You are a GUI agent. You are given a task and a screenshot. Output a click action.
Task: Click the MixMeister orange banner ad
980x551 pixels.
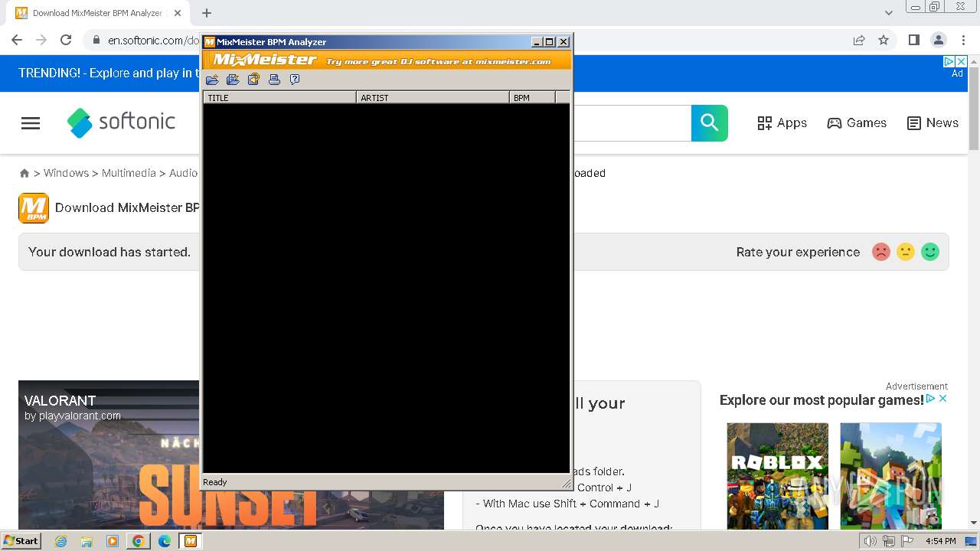pos(387,60)
